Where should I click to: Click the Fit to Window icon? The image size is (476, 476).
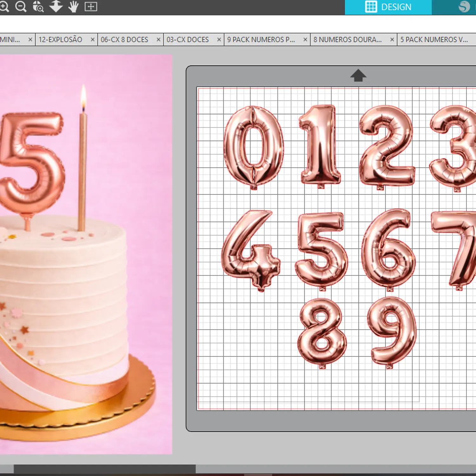91,7
